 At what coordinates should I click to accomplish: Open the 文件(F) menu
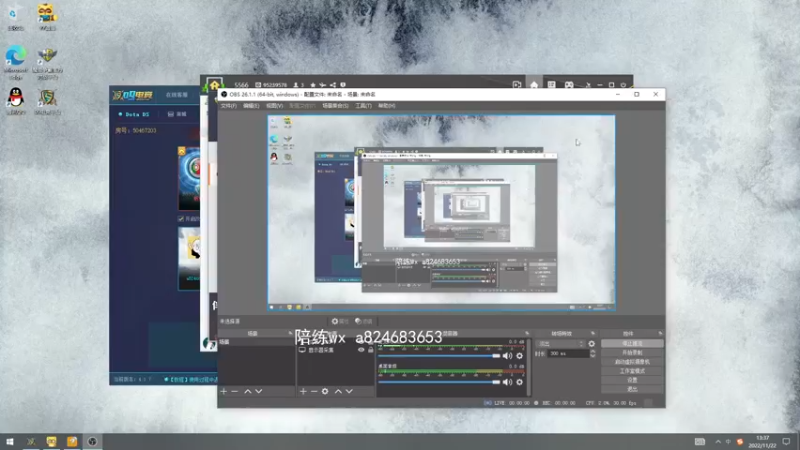point(229,106)
